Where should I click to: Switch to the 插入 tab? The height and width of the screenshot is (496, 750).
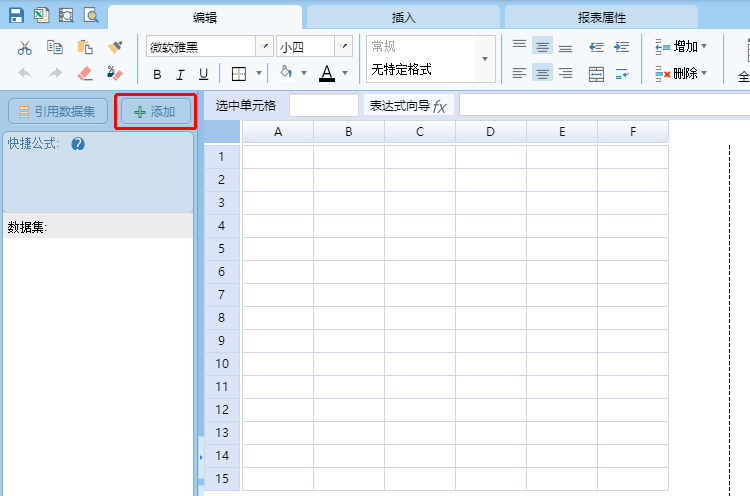pyautogui.click(x=403, y=18)
